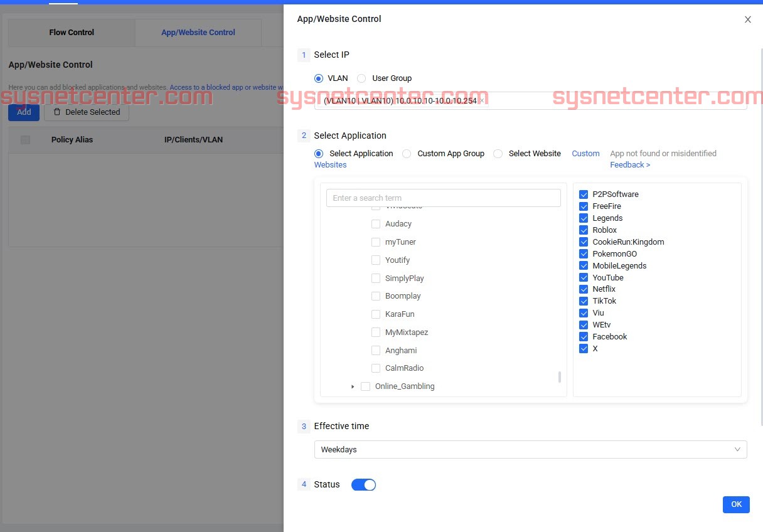Uncheck WEtv in selected list
763x532 pixels.
[584, 325]
